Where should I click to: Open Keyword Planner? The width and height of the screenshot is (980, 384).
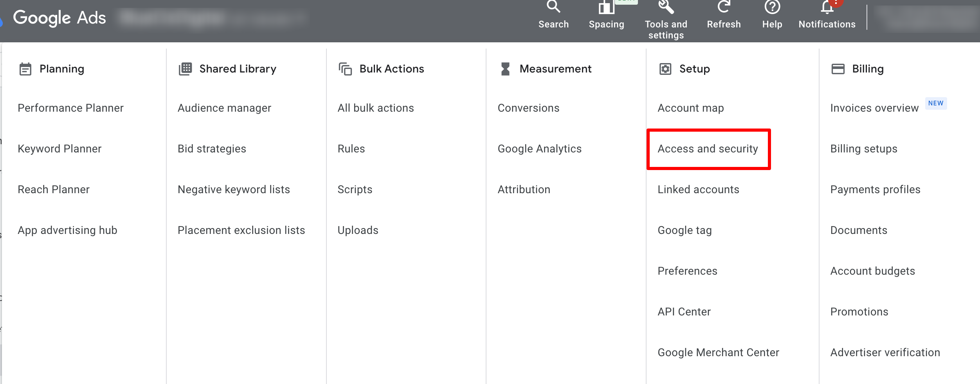click(59, 149)
